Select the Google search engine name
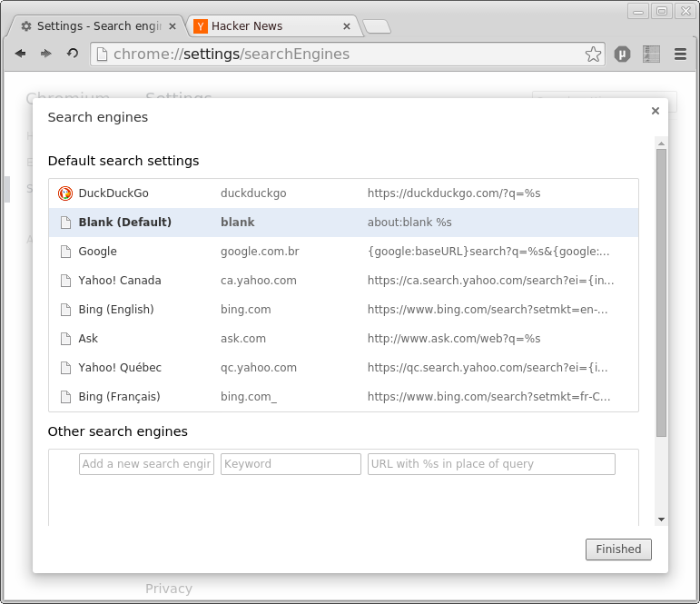The width and height of the screenshot is (700, 604). (x=97, y=252)
